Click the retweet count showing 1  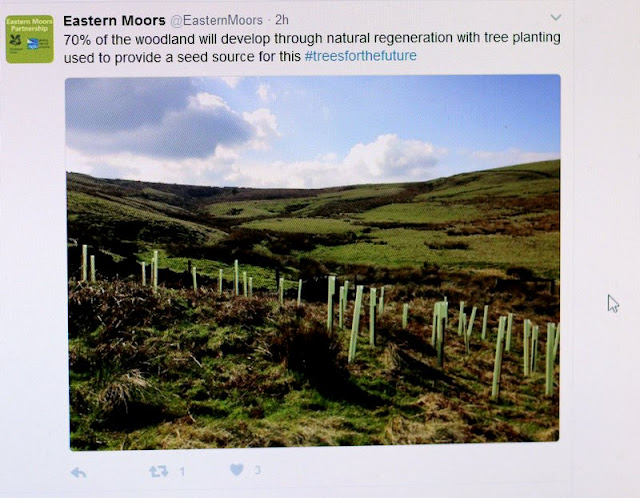coord(182,472)
